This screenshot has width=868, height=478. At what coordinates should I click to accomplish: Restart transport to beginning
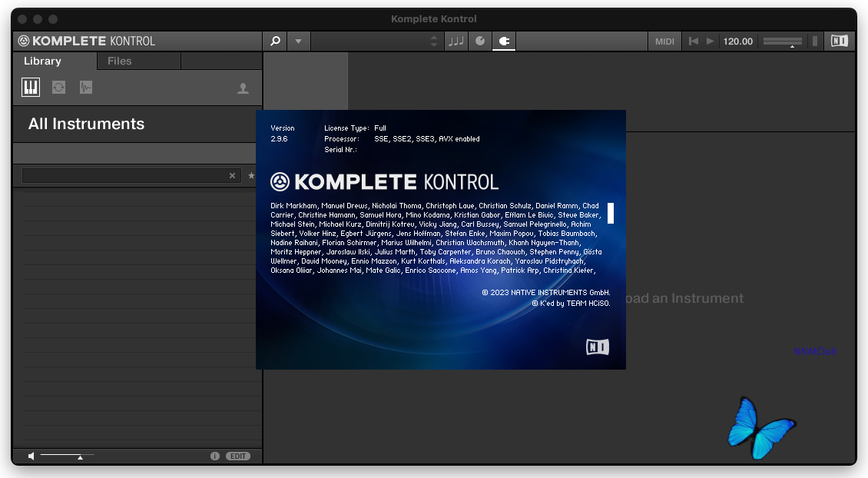693,41
